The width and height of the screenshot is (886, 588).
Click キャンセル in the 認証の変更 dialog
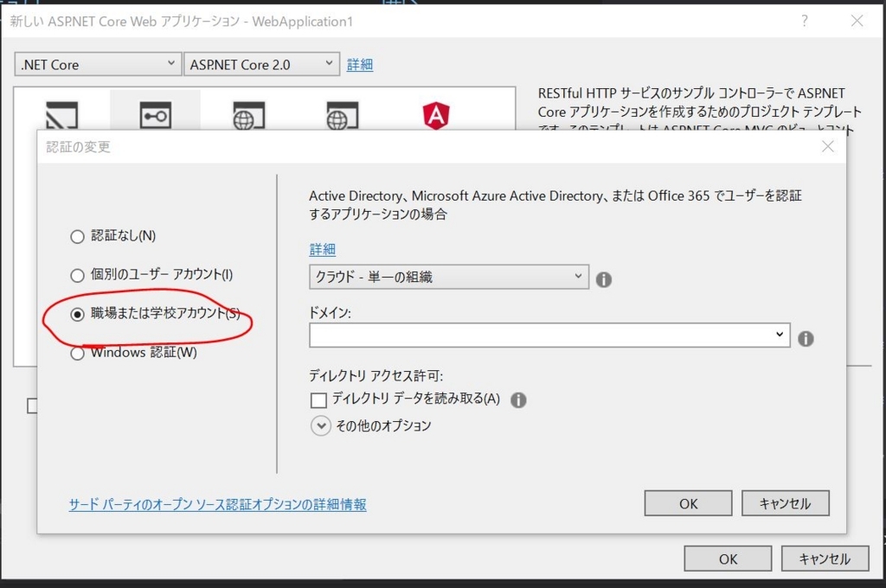tap(786, 503)
